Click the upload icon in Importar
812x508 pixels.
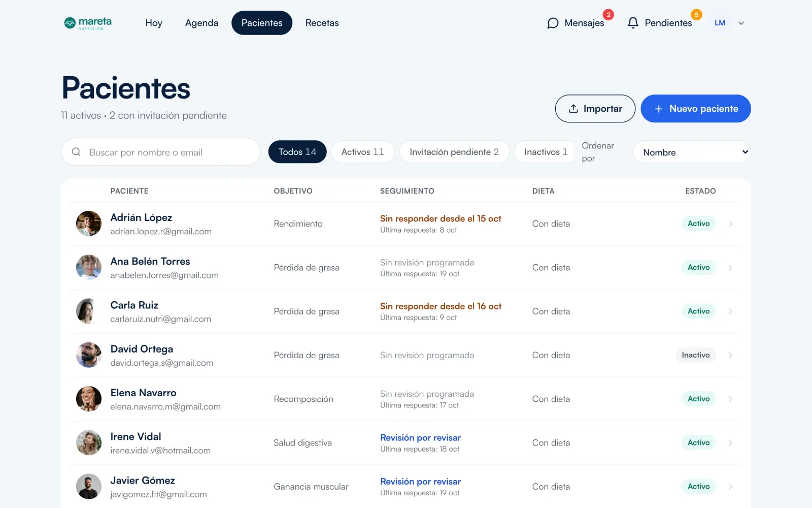pyautogui.click(x=573, y=109)
